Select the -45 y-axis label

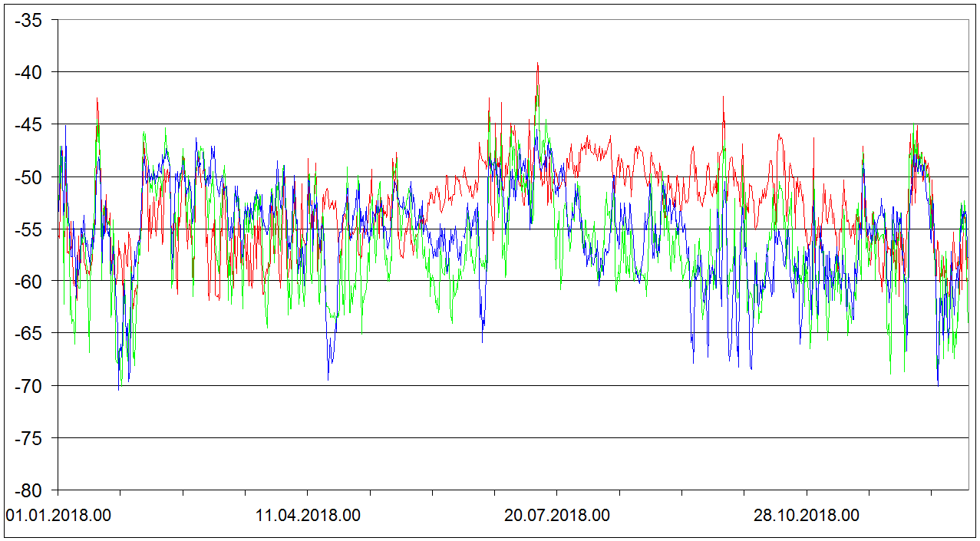tap(30, 124)
